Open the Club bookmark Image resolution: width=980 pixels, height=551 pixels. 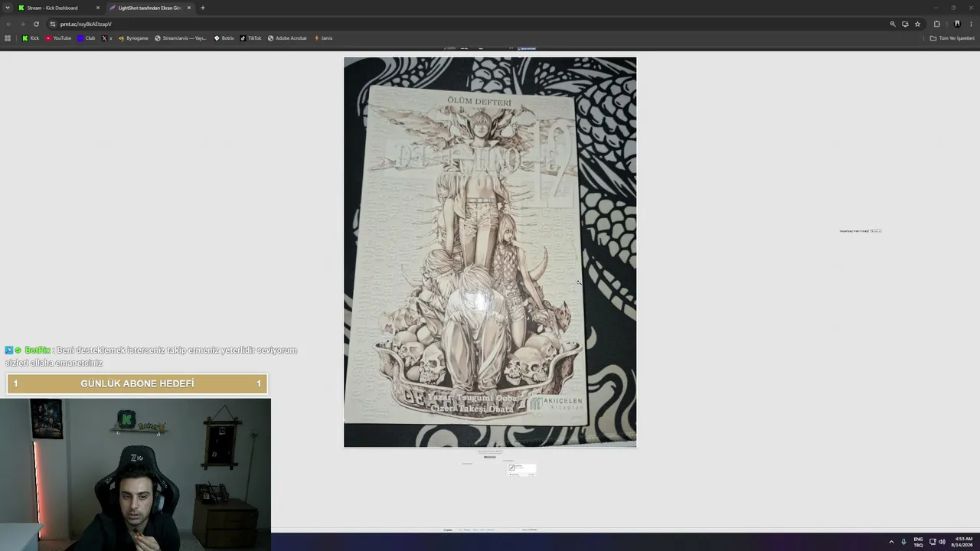(87, 38)
